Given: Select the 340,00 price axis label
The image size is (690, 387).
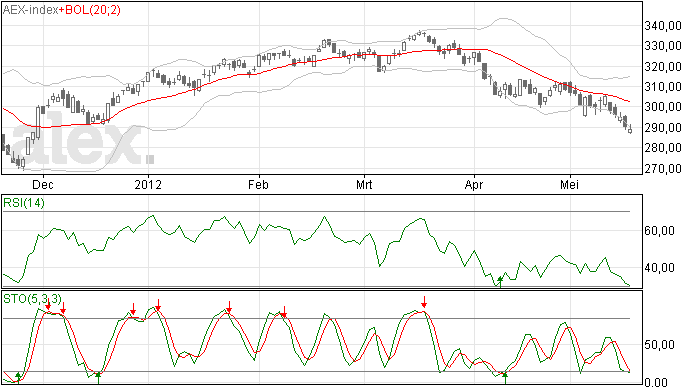Looking at the screenshot, I should 663,26.
